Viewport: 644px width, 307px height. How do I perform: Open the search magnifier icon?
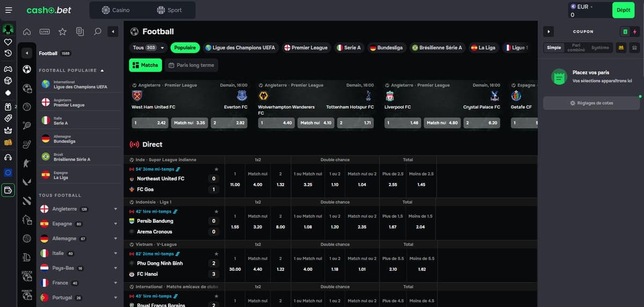coord(97,32)
